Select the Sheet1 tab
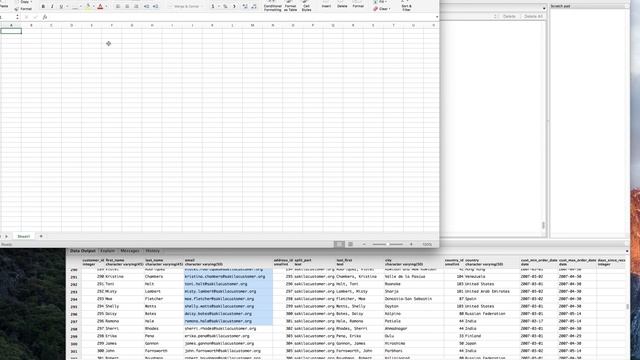The height and width of the screenshot is (360, 640). pos(23,236)
